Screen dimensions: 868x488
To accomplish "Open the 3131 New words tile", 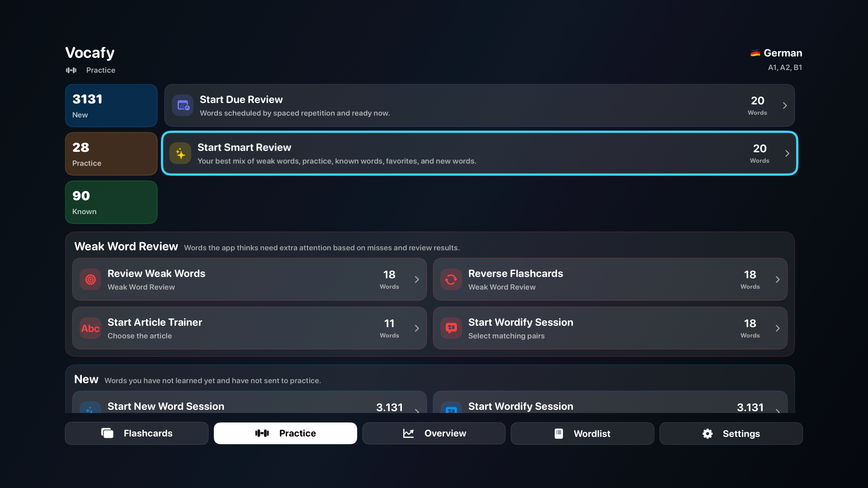I will point(111,105).
